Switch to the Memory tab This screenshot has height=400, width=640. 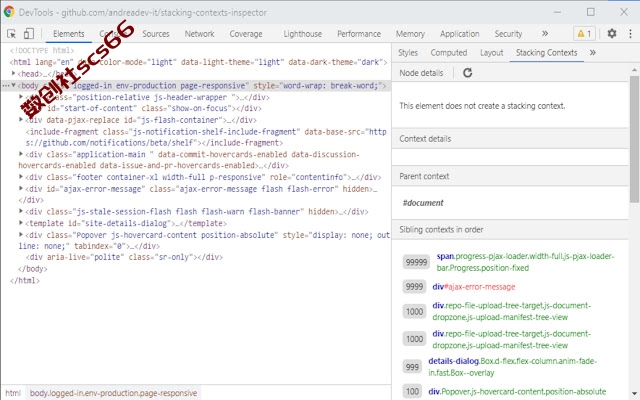click(x=410, y=34)
